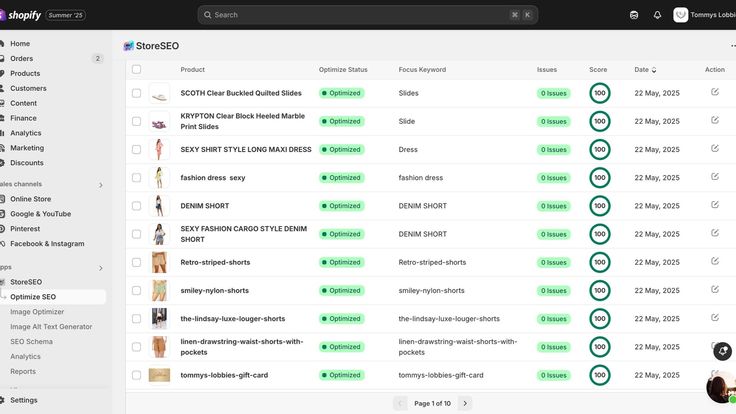Click Optimized status badge for fashion dress sexy
Viewport: 736px width, 414px height.
[x=341, y=178]
